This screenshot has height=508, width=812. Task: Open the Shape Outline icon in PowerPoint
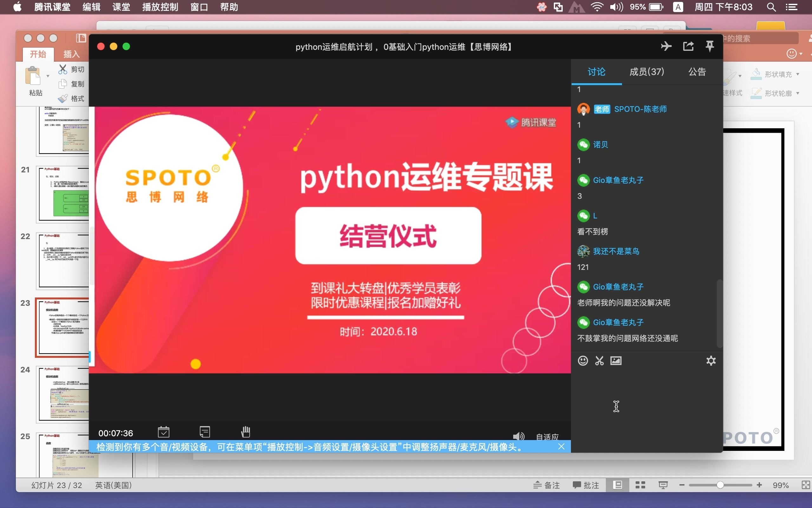(x=756, y=93)
